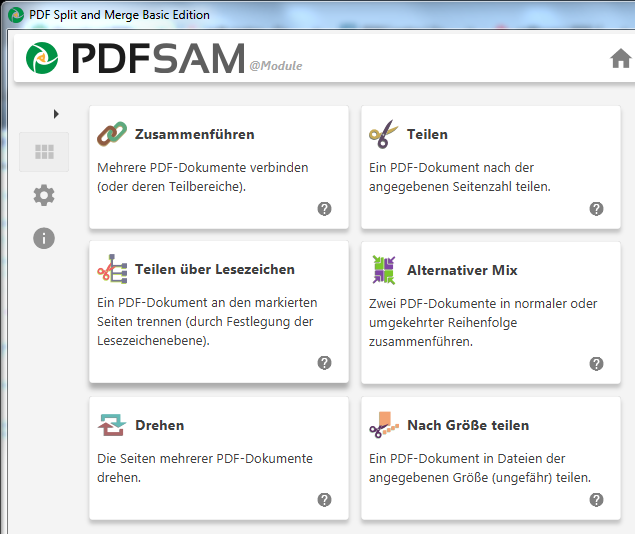Open the Teilen module title
Viewport: 635px width, 534px height.
pyautogui.click(x=427, y=134)
